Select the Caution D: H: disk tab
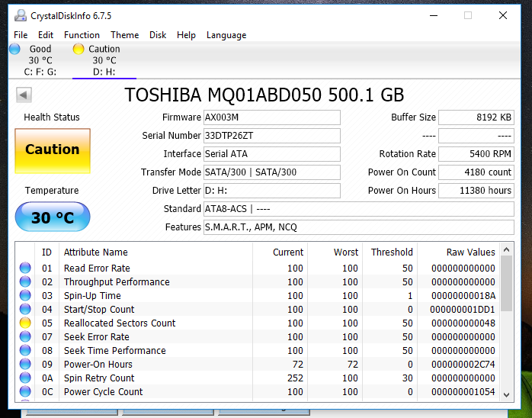 click(x=104, y=60)
